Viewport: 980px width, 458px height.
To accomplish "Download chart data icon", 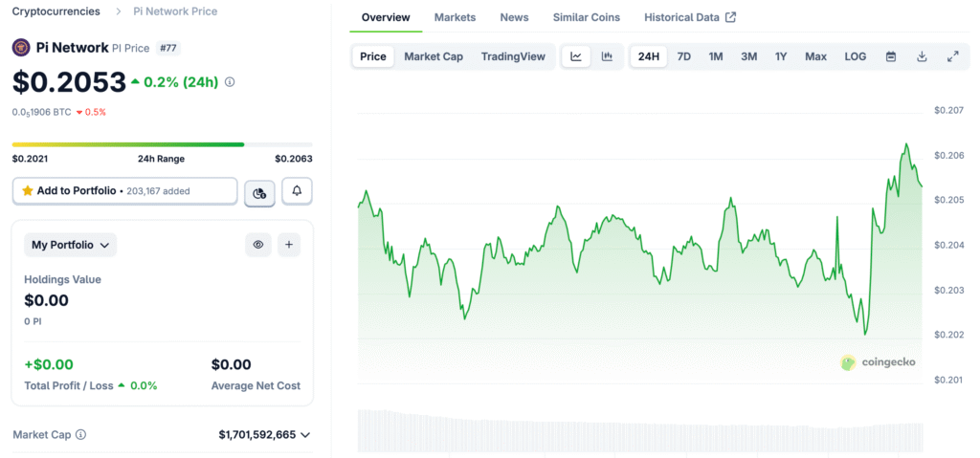I will 922,56.
